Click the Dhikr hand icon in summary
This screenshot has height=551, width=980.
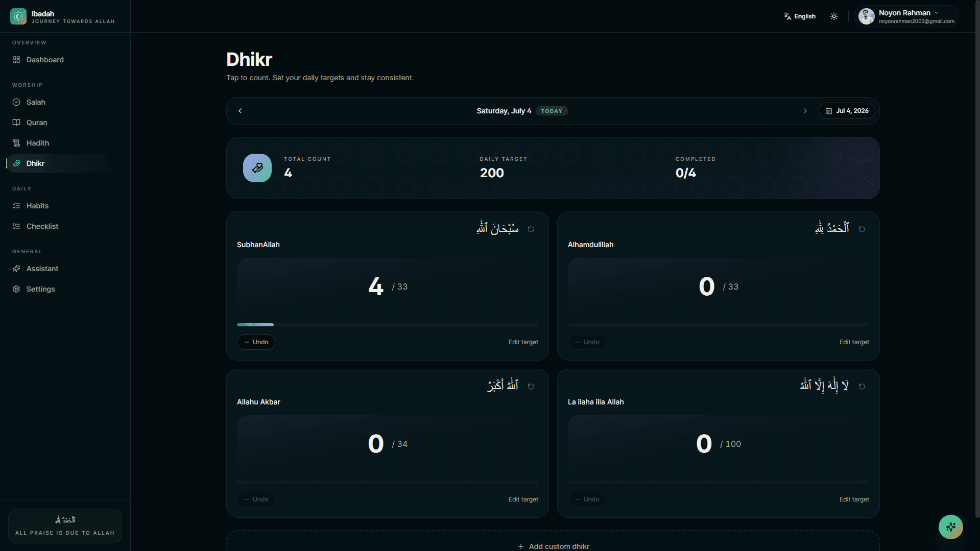pos(257,168)
